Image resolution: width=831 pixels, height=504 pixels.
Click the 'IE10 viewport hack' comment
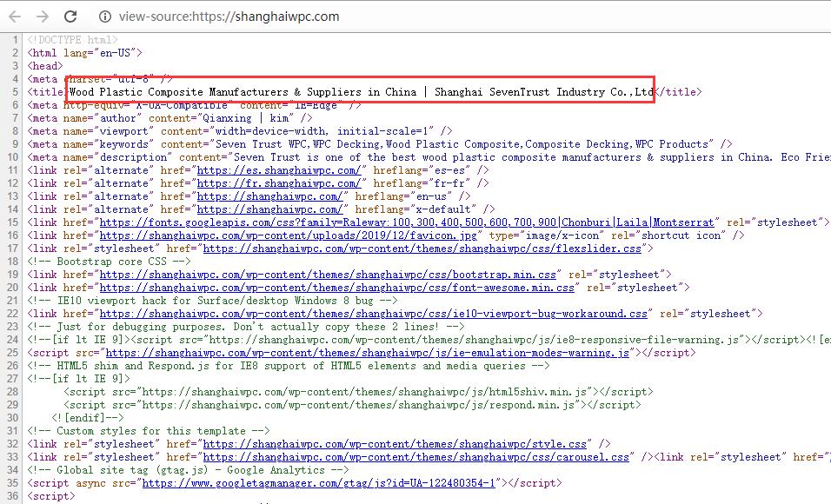point(212,301)
